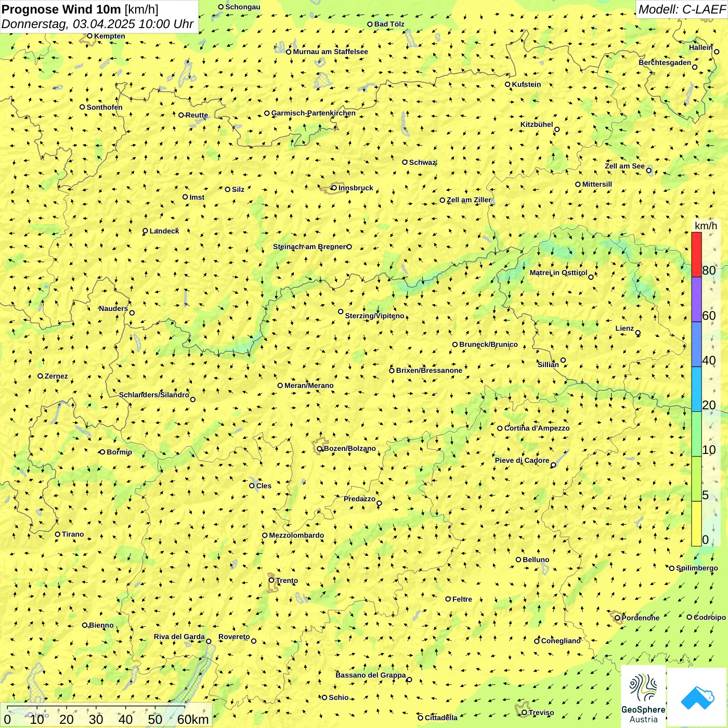Click the Garmisch-Partenkirchen marker

267,113
